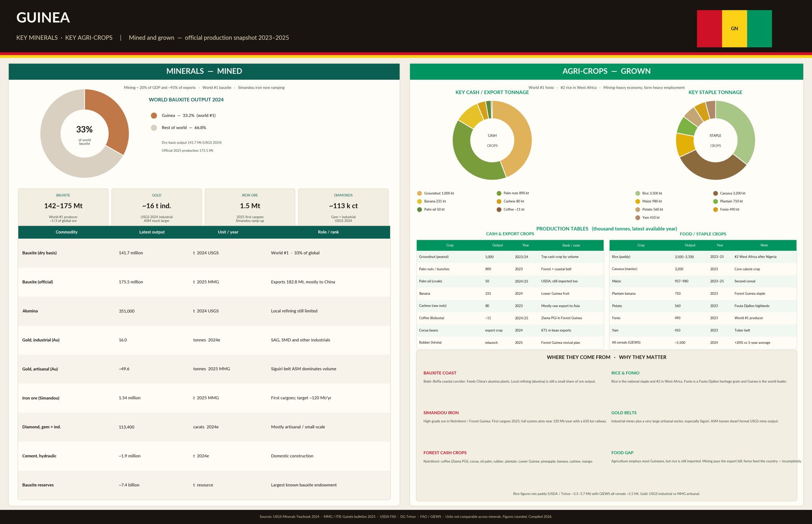Click the Role / rank column header

coord(328,232)
